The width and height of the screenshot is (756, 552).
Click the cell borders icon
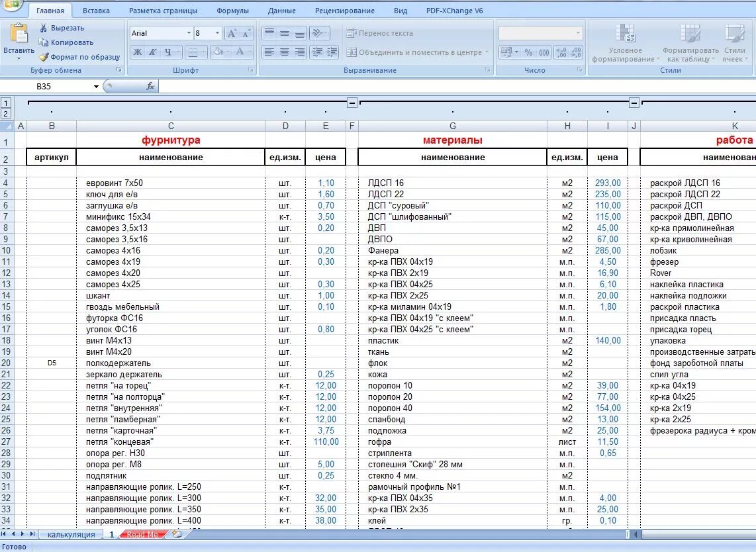click(193, 52)
